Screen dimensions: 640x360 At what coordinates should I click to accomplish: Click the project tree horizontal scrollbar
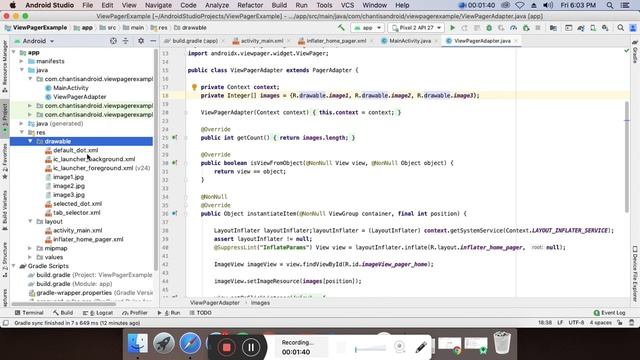tap(64, 304)
